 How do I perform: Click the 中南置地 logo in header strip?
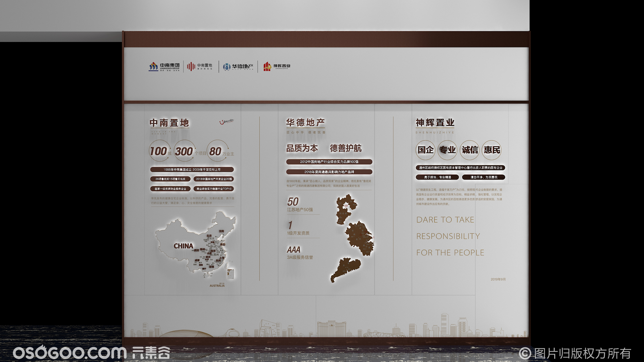[200, 66]
